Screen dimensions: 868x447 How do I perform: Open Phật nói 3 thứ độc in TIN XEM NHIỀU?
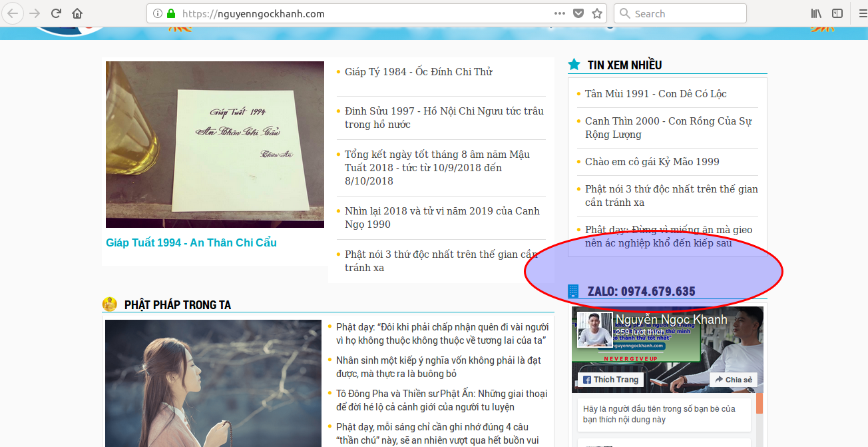pyautogui.click(x=672, y=196)
